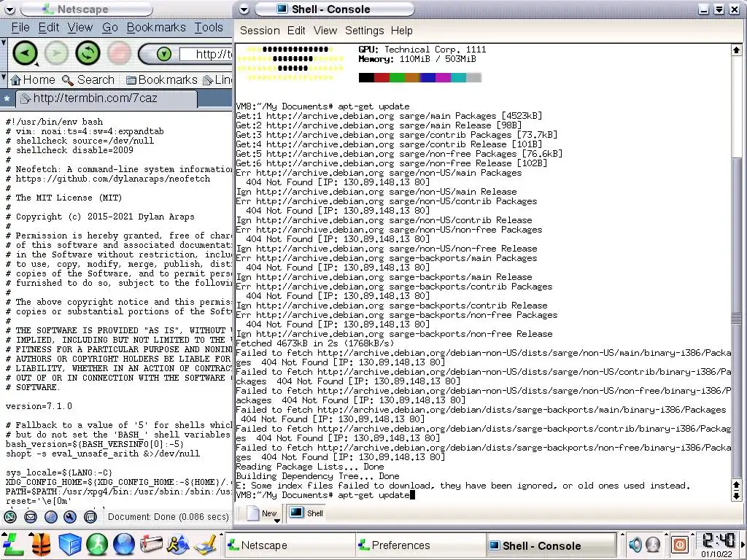Launch the blue globe browser icon
The image size is (747, 560).
click(124, 544)
